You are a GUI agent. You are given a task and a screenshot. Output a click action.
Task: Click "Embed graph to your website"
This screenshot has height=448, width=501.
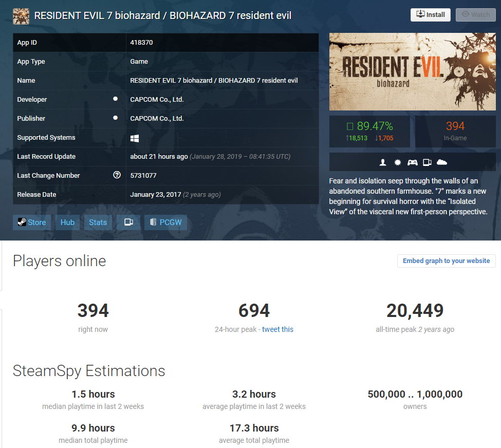pyautogui.click(x=446, y=261)
